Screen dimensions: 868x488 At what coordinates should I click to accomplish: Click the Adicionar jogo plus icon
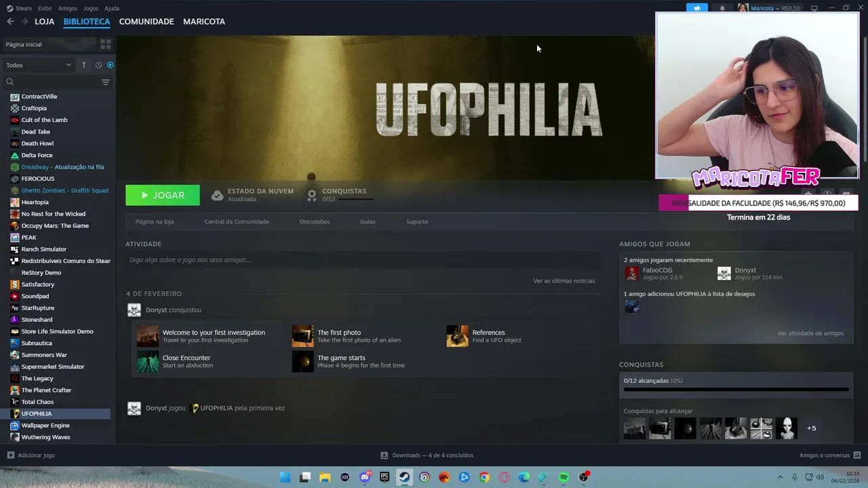click(x=10, y=455)
